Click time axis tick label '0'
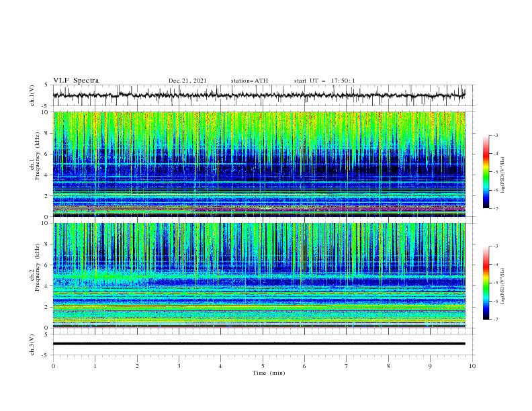The height and width of the screenshot is (411, 532). pyautogui.click(x=53, y=366)
